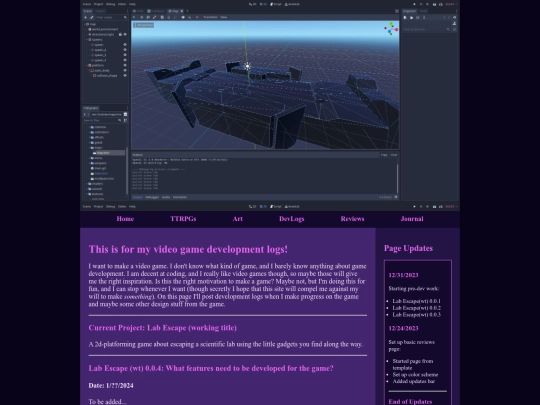This screenshot has width=540, height=405.
Task: Click the list-select tool icon in viewport toolbar
Action: pyautogui.click(x=162, y=17)
